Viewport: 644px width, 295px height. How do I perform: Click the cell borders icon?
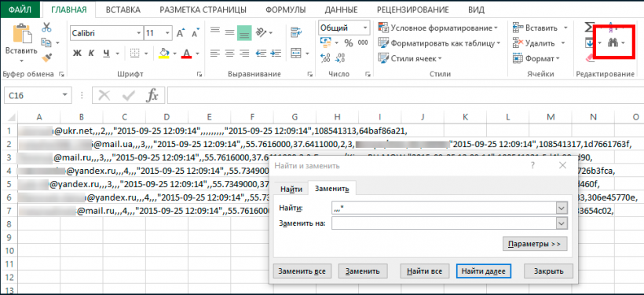coord(135,53)
